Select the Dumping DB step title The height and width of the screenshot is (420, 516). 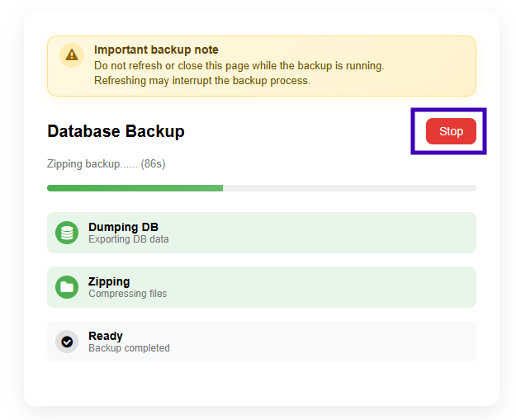[123, 227]
